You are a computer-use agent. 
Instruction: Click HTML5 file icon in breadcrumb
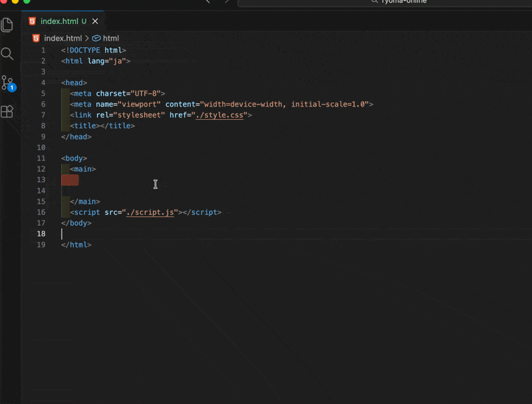pyautogui.click(x=36, y=39)
